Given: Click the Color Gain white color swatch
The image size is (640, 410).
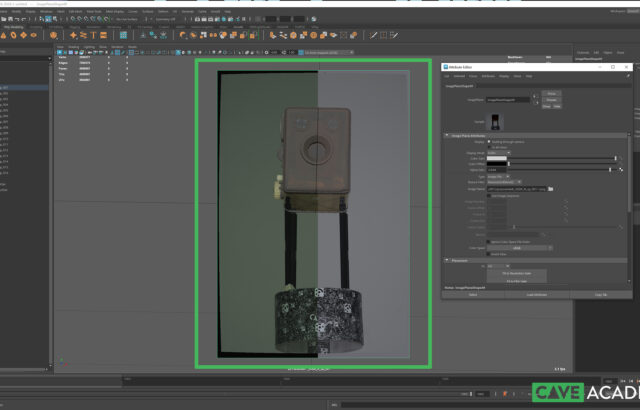Looking at the screenshot, I should point(498,159).
